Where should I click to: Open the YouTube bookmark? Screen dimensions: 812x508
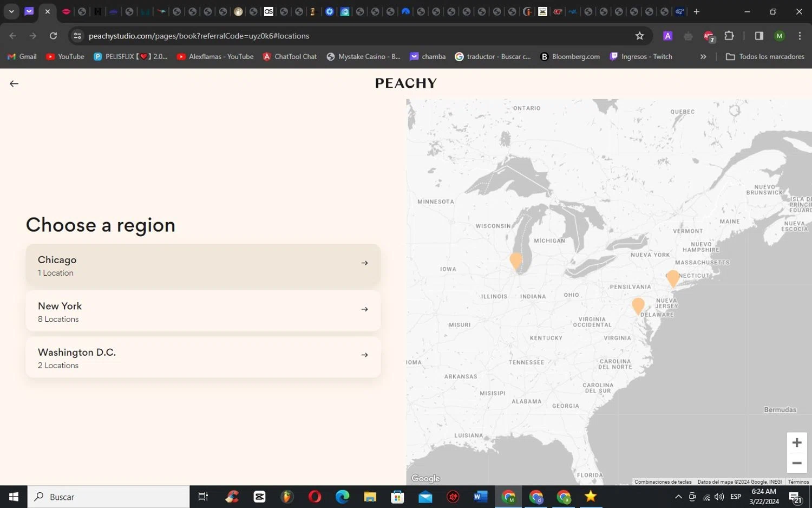tap(65, 56)
